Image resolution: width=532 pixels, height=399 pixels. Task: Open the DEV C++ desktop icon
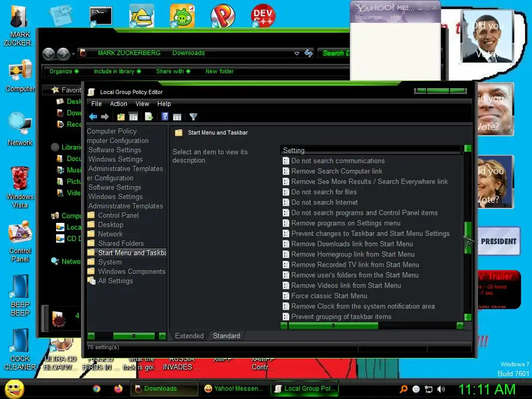(263, 16)
